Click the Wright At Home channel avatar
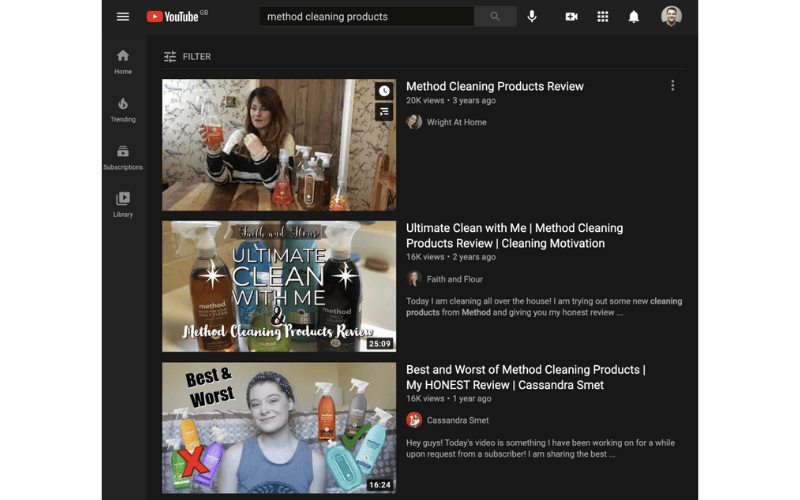The height and width of the screenshot is (500, 800). click(x=414, y=122)
